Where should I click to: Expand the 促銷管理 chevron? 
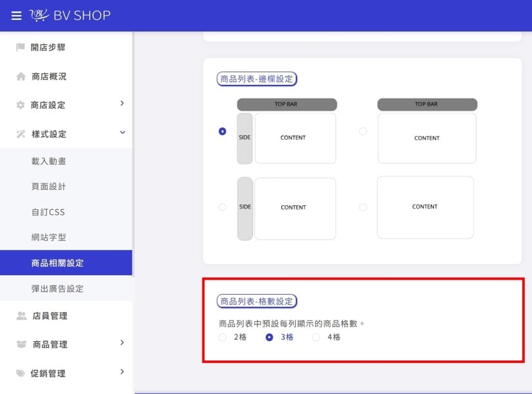pyautogui.click(x=122, y=371)
